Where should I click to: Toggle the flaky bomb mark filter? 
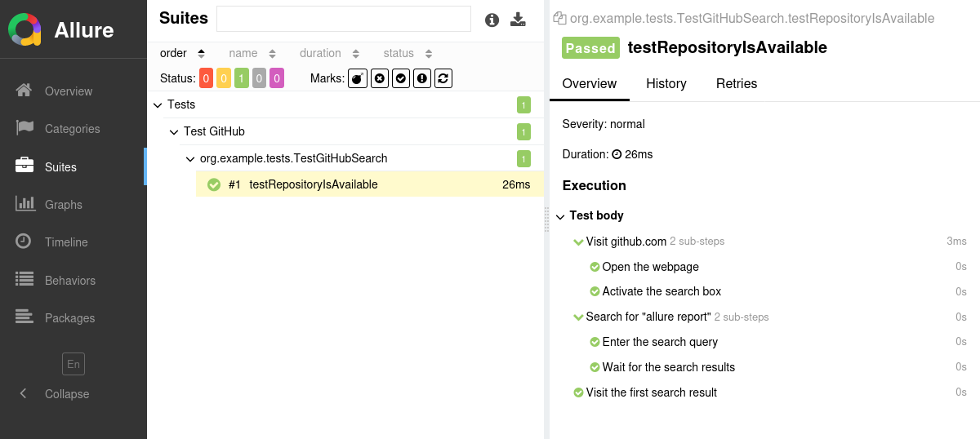point(358,78)
